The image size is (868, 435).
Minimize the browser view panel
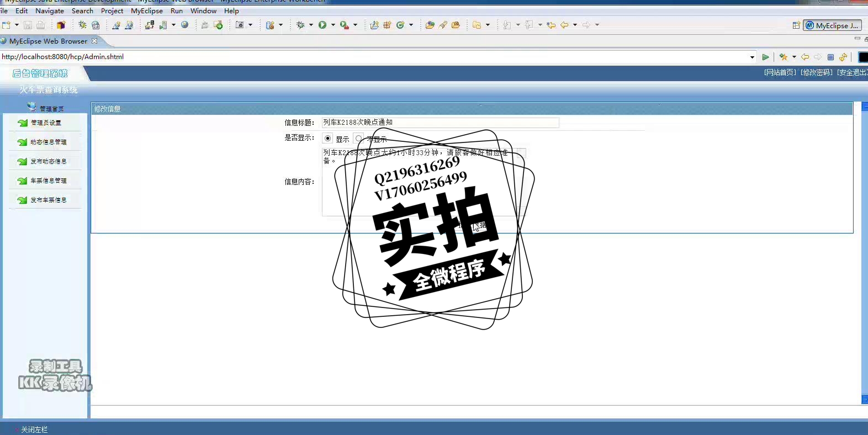(857, 39)
